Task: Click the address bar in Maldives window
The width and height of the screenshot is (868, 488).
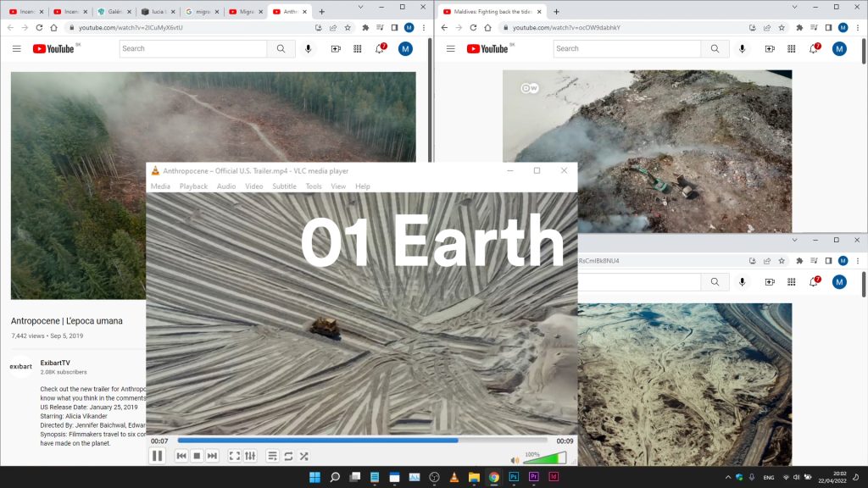Action: click(623, 28)
